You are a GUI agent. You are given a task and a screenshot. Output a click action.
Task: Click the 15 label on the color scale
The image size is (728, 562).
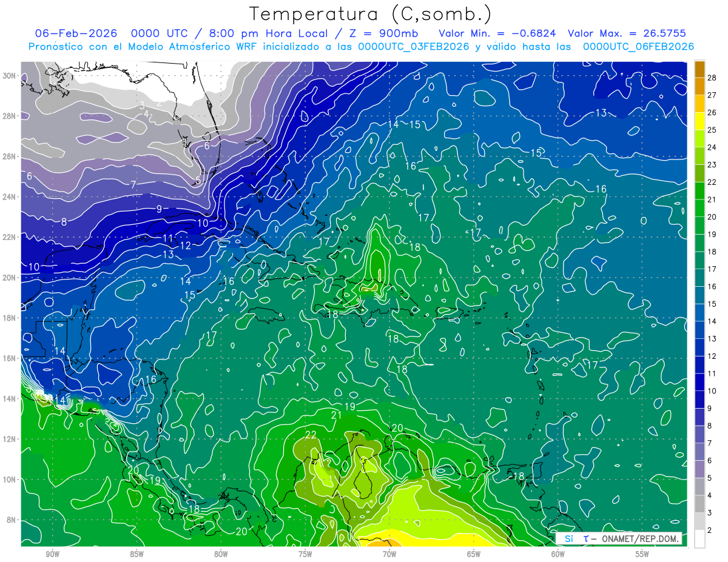pyautogui.click(x=712, y=304)
